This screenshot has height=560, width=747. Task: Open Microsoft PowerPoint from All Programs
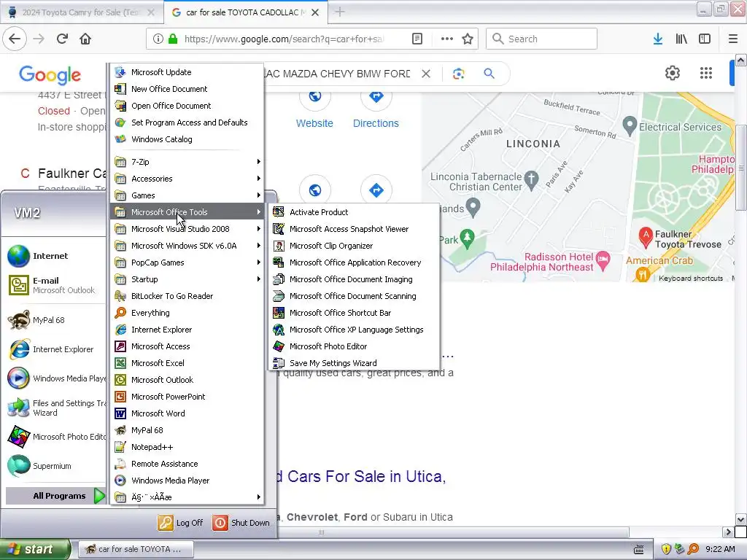187,397
